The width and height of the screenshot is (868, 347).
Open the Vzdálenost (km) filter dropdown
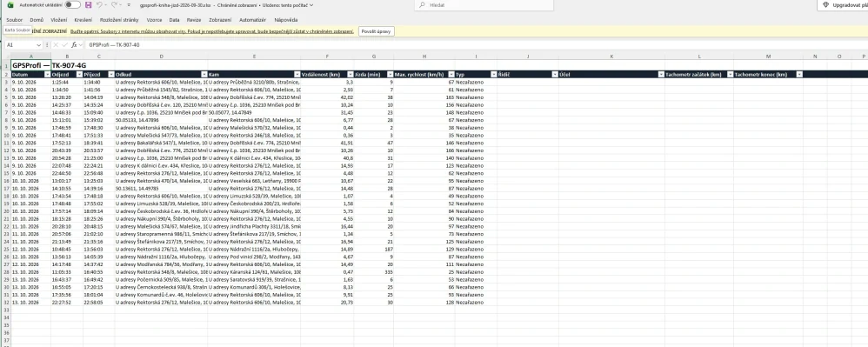click(x=350, y=74)
